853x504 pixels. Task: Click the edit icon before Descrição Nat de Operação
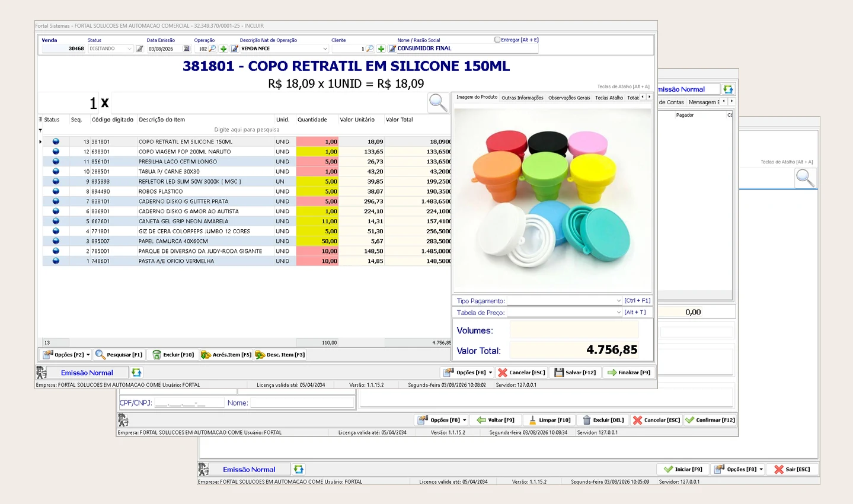pos(235,49)
